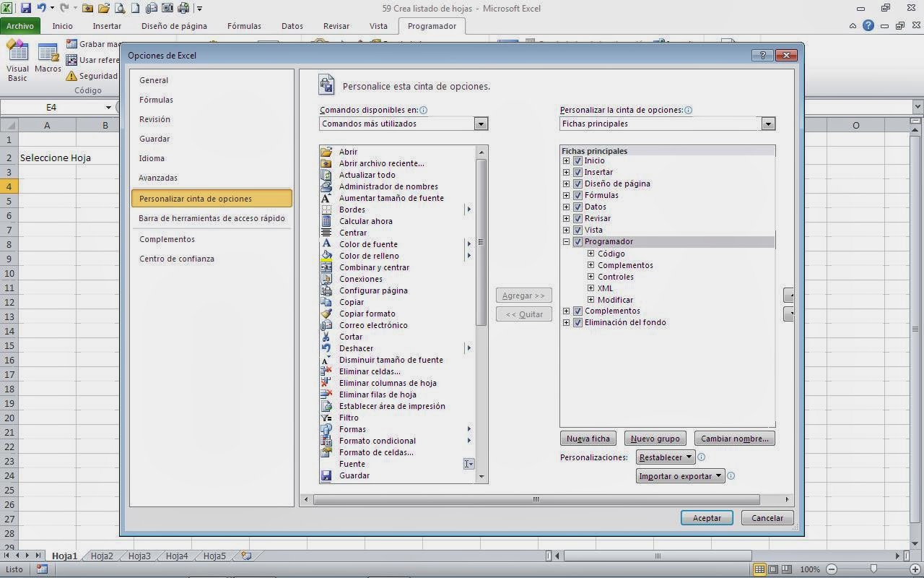Switch to the Fórmulas ribbon tab
The image size is (924, 578).
click(x=244, y=26)
